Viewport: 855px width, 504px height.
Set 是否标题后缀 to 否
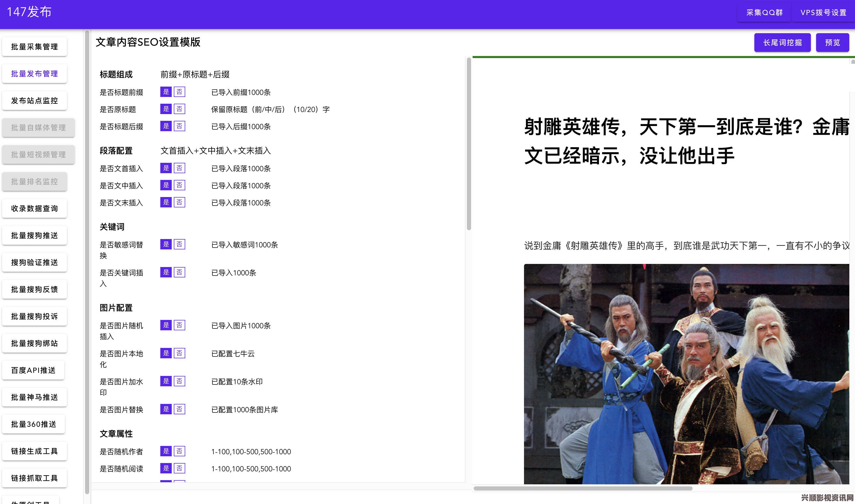(x=180, y=126)
